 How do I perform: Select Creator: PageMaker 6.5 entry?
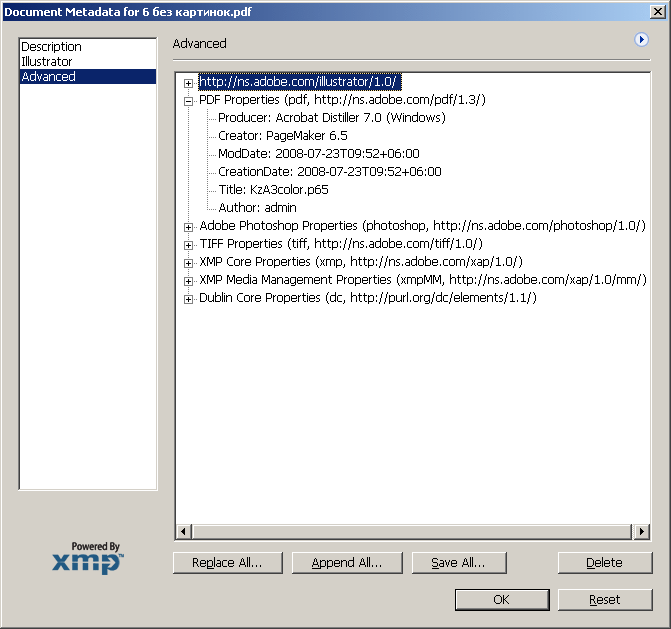tap(282, 136)
